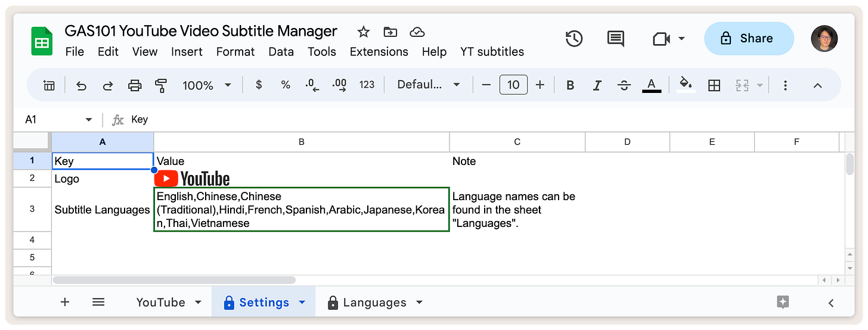This screenshot has height=330, width=868.
Task: Open fill color picker
Action: tap(686, 85)
